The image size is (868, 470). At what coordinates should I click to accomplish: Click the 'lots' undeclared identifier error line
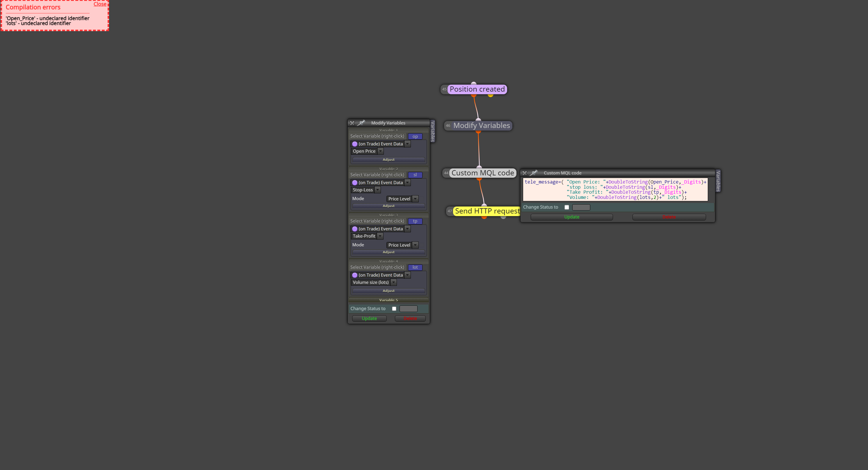click(38, 23)
